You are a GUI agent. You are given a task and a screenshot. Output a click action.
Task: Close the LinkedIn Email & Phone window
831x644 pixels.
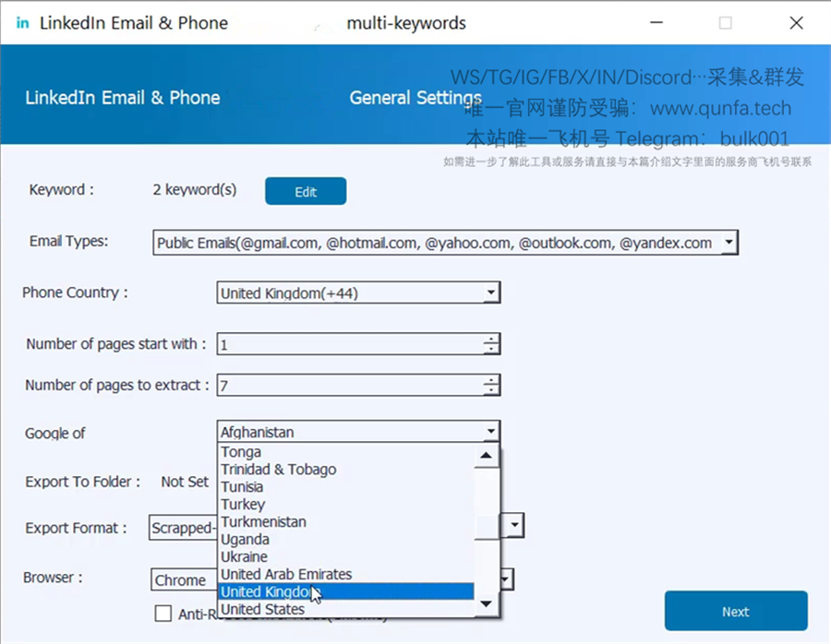point(796,23)
